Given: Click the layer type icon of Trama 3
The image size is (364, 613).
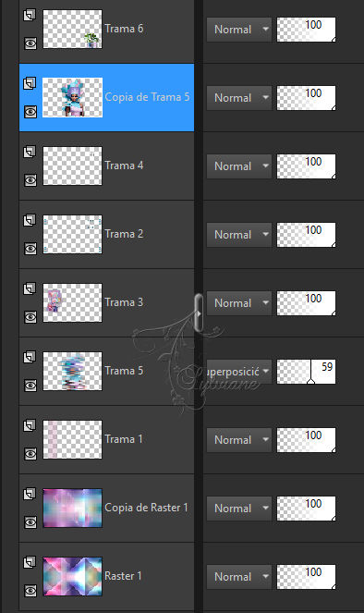Looking at the screenshot, I should [30, 288].
